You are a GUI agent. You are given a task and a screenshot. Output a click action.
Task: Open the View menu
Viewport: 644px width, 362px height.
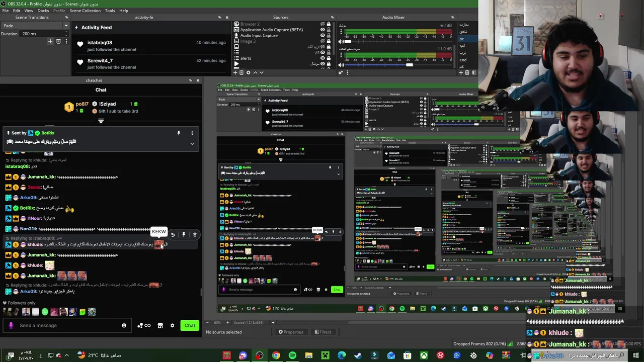tap(29, 11)
